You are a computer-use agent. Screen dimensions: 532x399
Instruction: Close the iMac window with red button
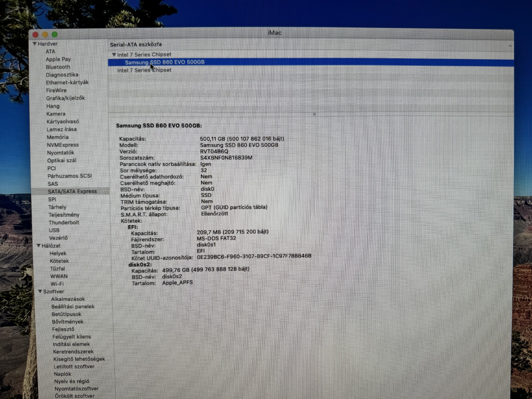[36, 35]
